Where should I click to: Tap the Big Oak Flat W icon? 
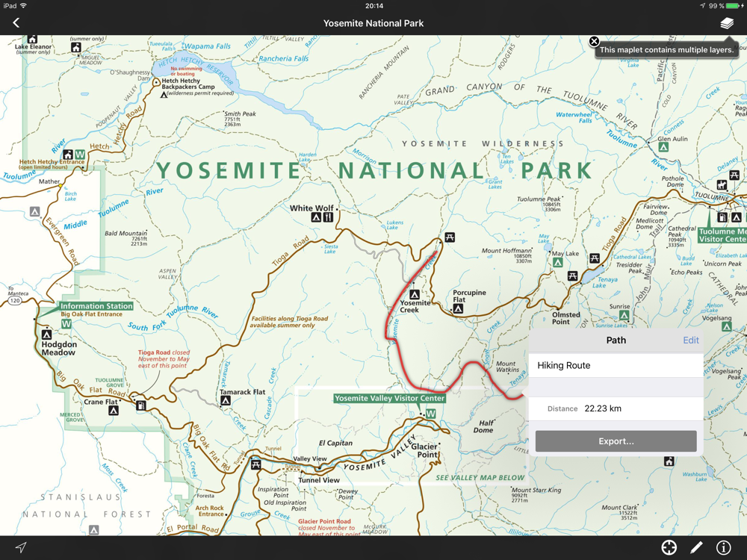tap(66, 324)
